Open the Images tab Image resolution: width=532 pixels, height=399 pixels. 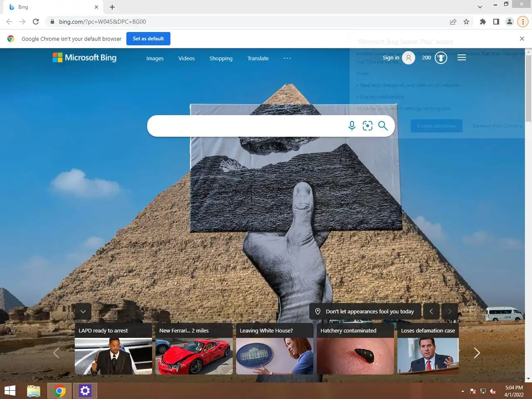click(155, 59)
